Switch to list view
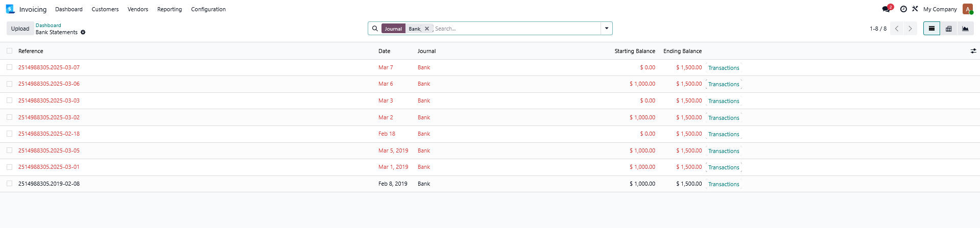Image resolution: width=980 pixels, height=228 pixels. point(931,29)
